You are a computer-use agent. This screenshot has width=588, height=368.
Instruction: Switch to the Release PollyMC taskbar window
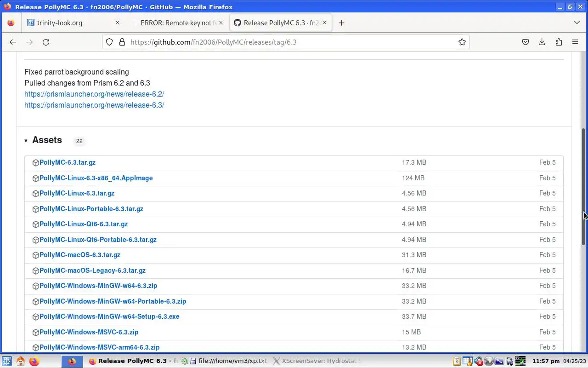point(133,361)
